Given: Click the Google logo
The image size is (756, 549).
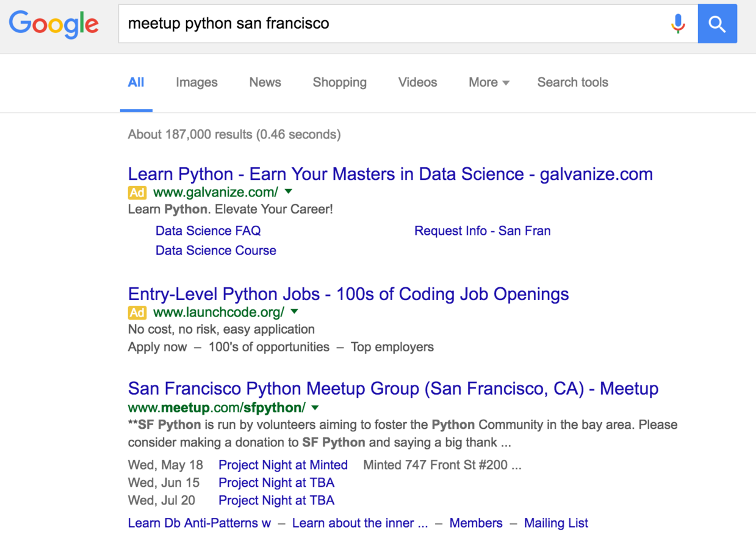Looking at the screenshot, I should (x=54, y=26).
